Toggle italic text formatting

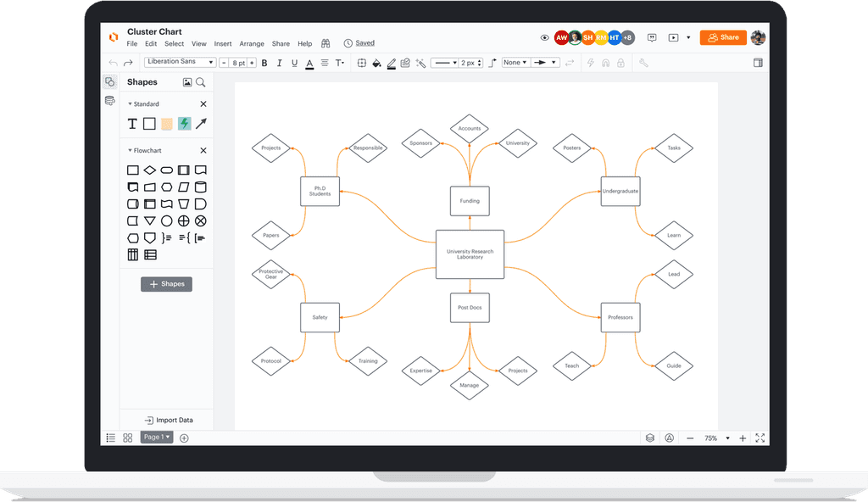(x=280, y=63)
